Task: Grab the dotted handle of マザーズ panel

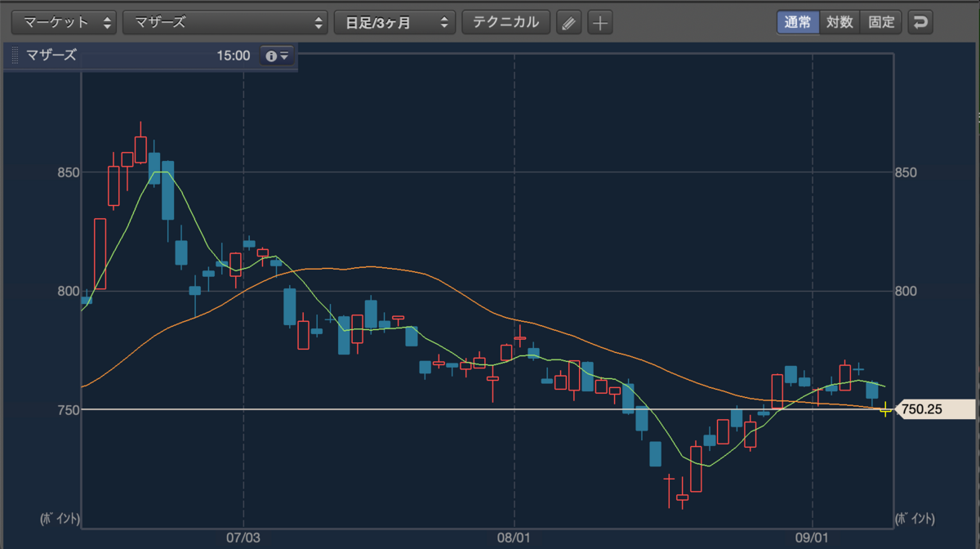Action: [x=15, y=56]
